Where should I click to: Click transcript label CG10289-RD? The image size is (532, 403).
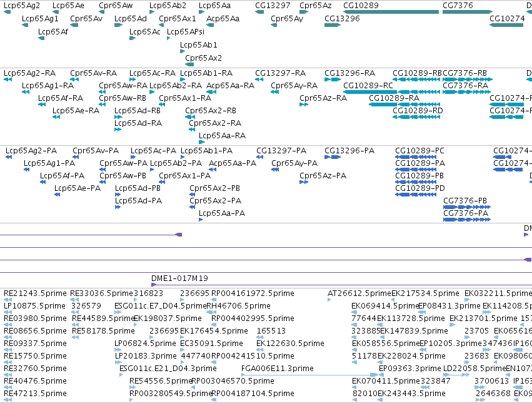pyautogui.click(x=418, y=111)
